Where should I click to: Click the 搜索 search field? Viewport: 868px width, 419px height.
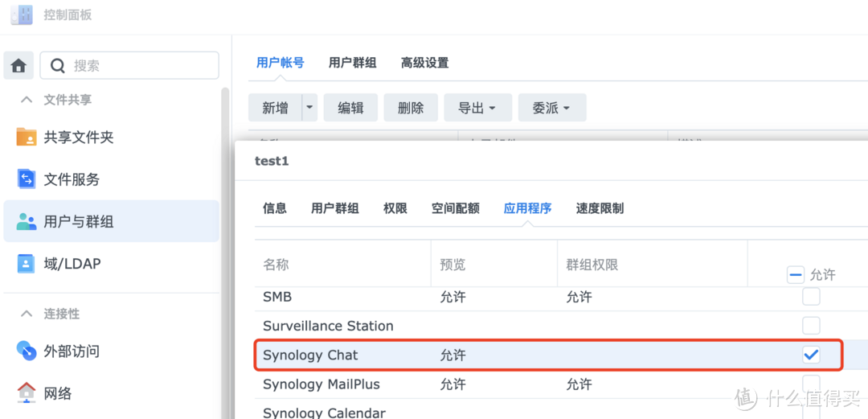click(129, 66)
